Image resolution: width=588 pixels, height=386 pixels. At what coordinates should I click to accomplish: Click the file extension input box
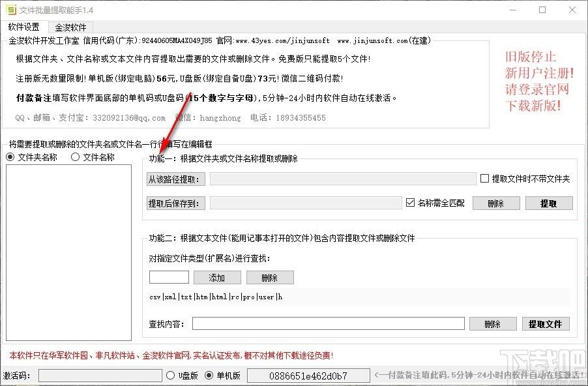pos(169,277)
